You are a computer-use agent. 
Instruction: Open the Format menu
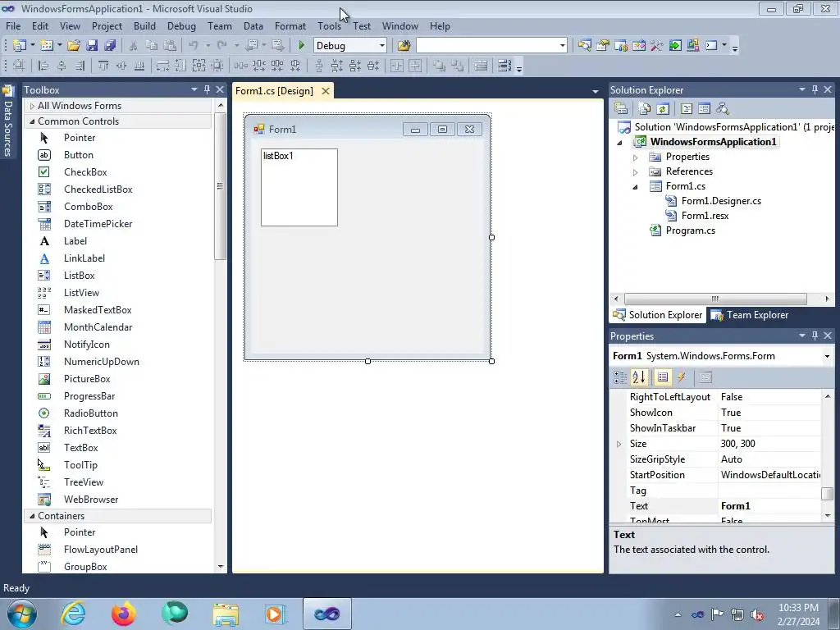290,25
